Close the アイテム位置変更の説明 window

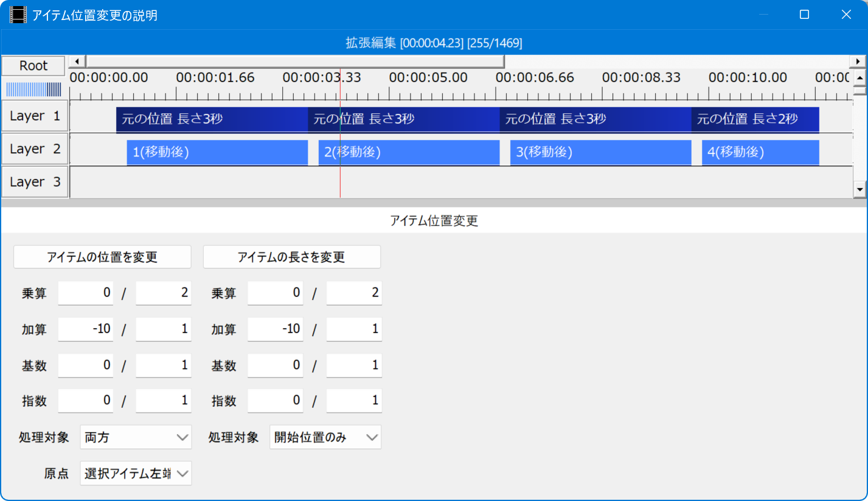[x=846, y=15]
